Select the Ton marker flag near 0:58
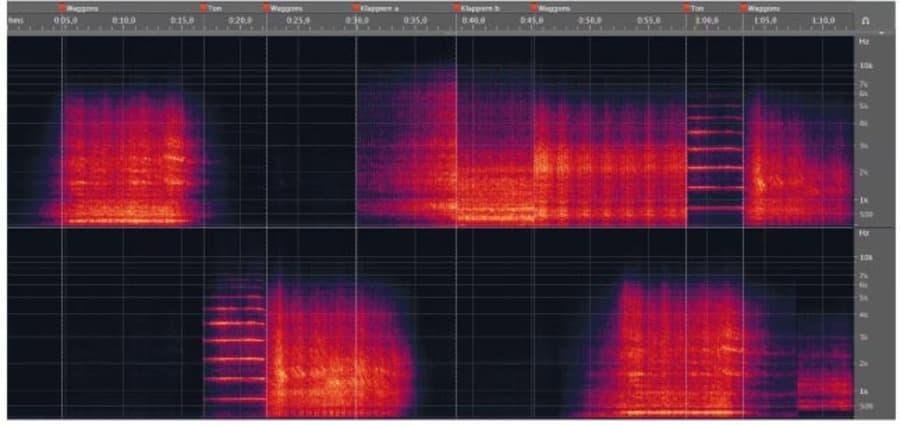This screenshot has height=426, width=900. pyautogui.click(x=687, y=8)
